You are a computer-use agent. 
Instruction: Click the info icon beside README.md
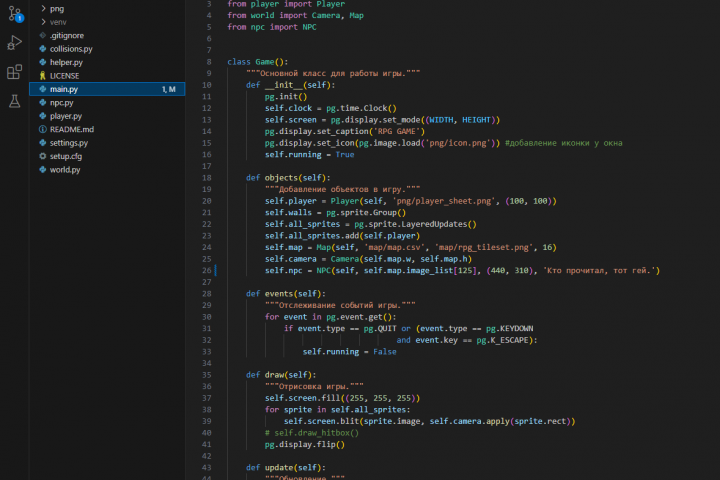point(43,130)
